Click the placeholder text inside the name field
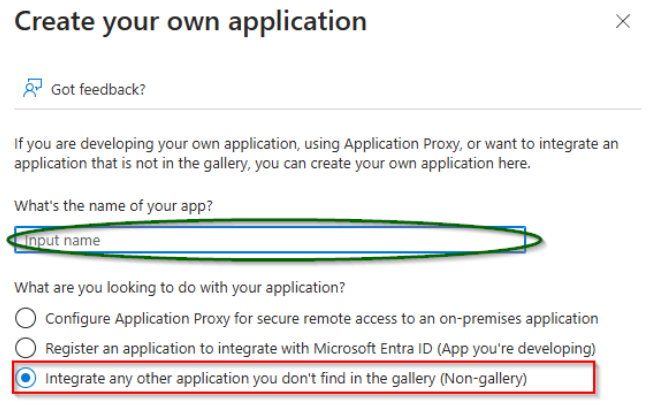 [x=62, y=241]
